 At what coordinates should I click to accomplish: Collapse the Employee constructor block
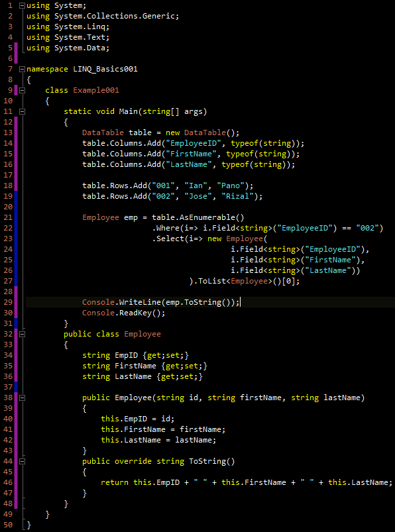click(22, 398)
